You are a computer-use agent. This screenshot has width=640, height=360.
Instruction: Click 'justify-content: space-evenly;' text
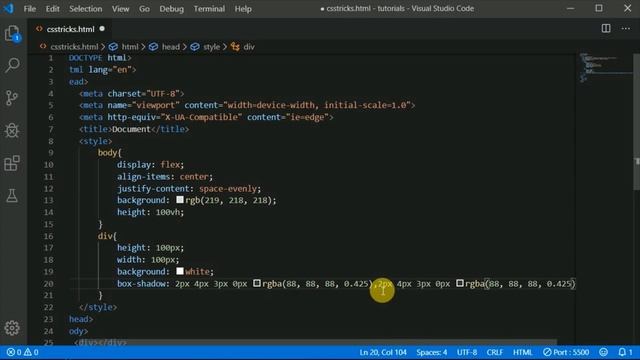(189, 189)
